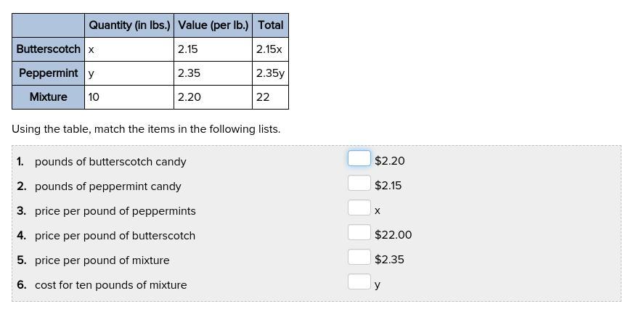
Task: Select the Peppermint row label
Action: click(49, 73)
